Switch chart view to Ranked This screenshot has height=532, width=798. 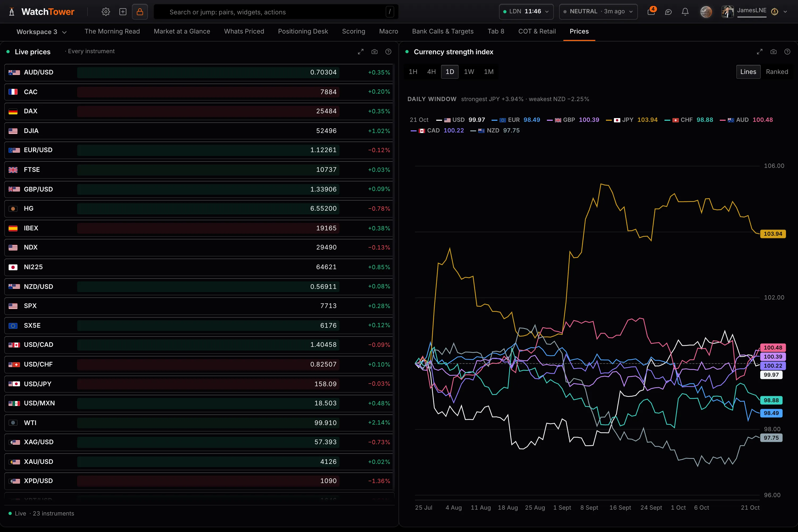[777, 72]
